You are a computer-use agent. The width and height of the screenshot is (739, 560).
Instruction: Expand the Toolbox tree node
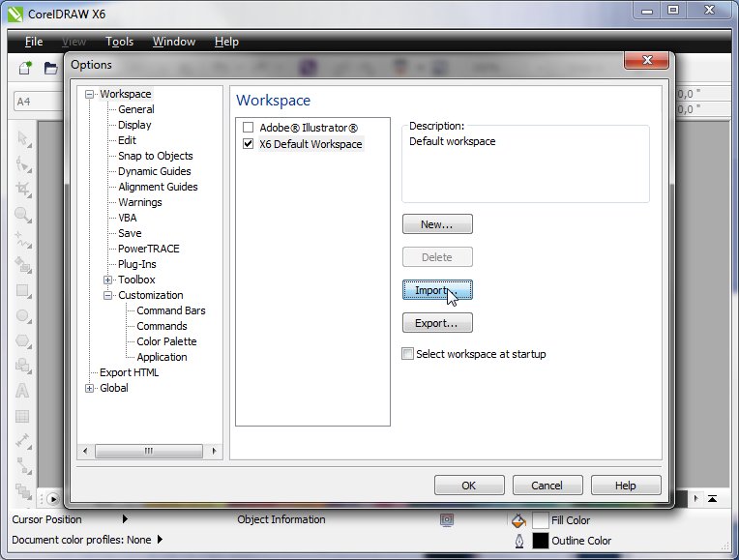tap(108, 280)
